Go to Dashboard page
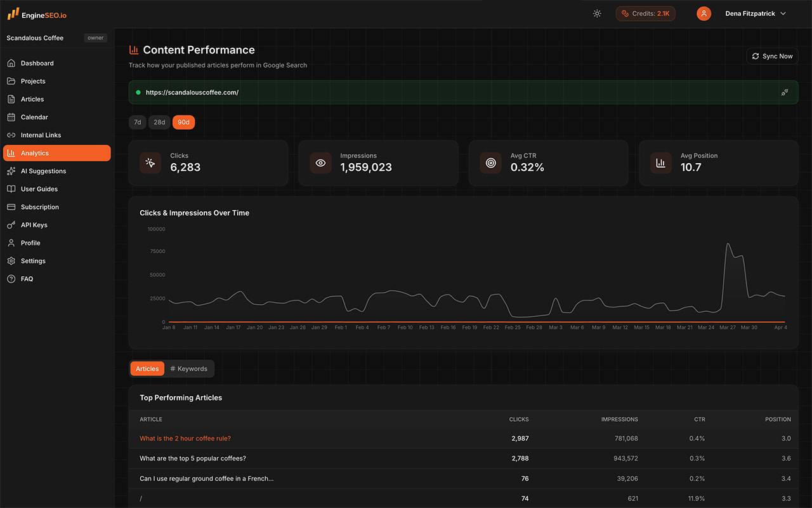Viewport: 812px width, 508px height. [x=57, y=63]
